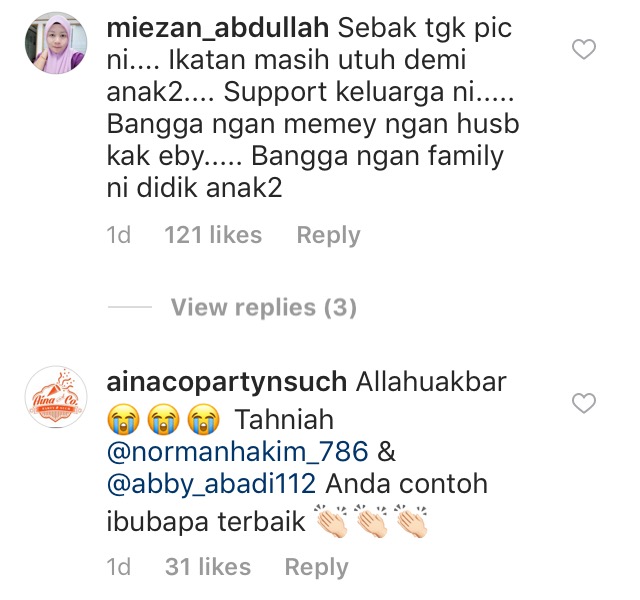Click the 1d timestamp under miezan_abdullah's comment
The image size is (640, 600).
click(x=118, y=235)
